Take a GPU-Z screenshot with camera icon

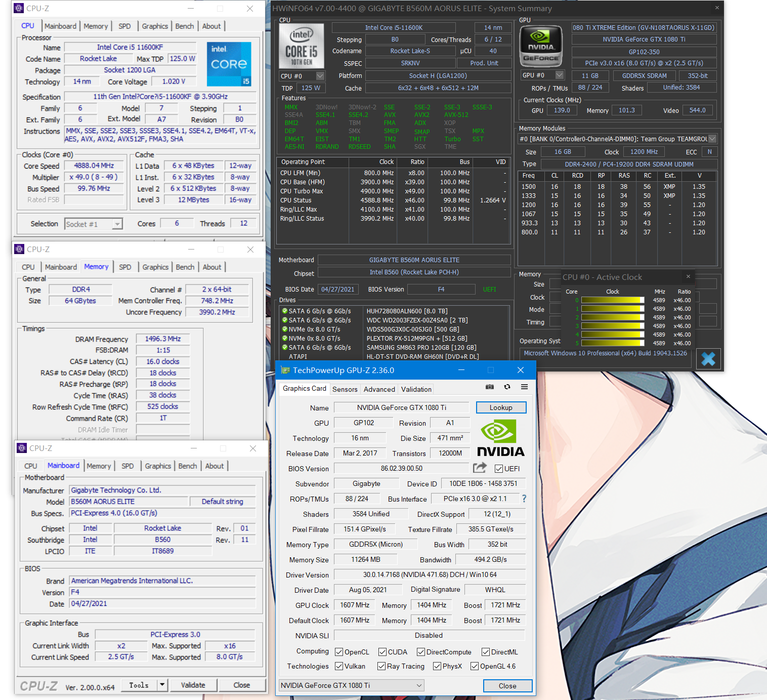click(490, 387)
